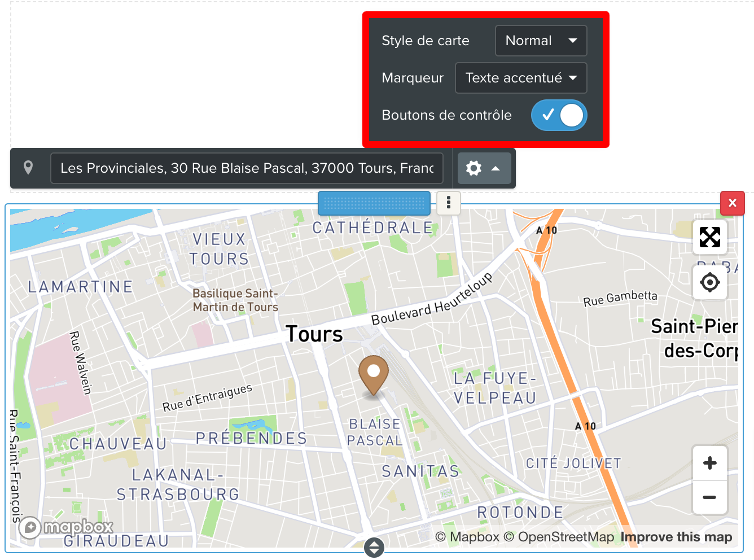Click the Tours city label on map
The image size is (754, 560).
point(314,334)
